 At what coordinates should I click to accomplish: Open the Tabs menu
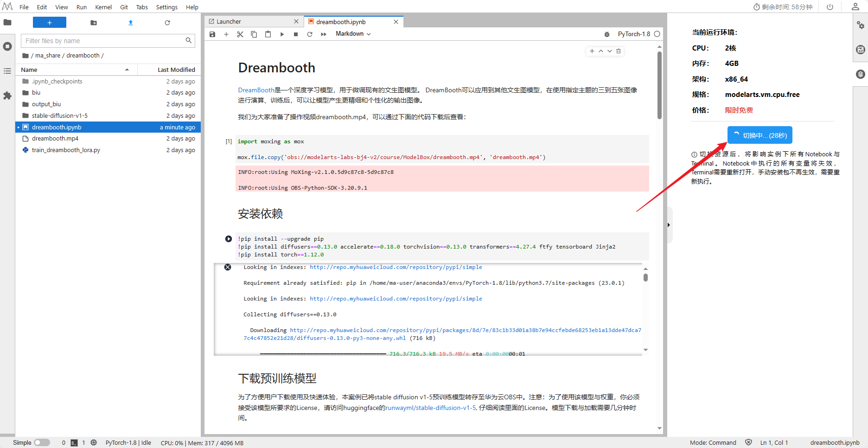click(142, 7)
